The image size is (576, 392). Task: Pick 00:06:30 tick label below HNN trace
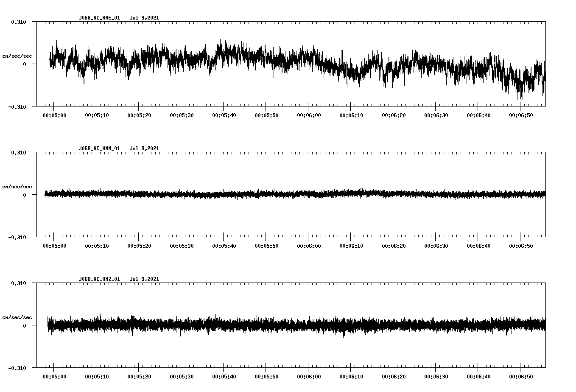(x=436, y=246)
